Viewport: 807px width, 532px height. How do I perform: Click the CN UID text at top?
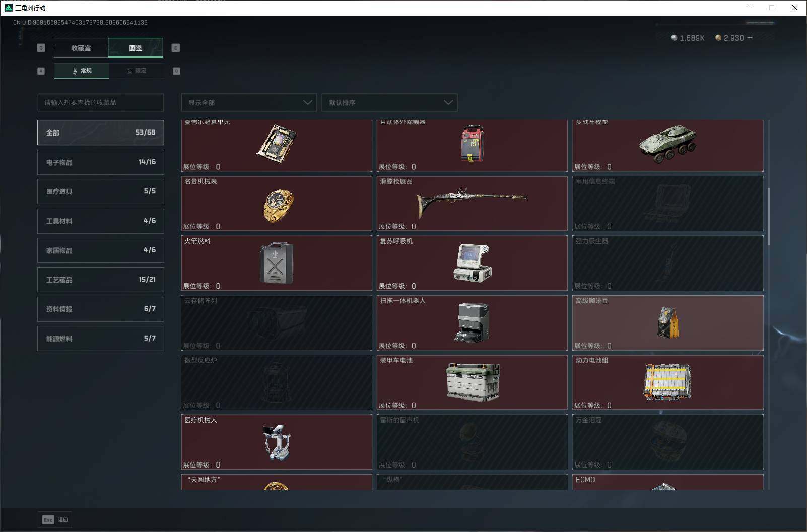[80, 23]
